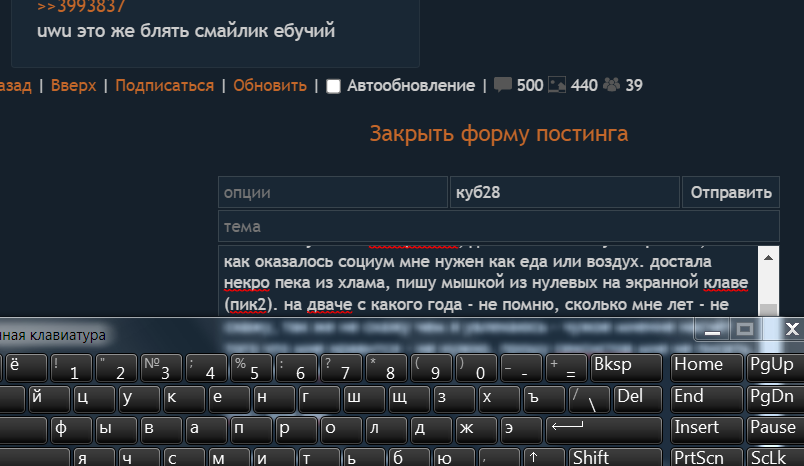Click the тема subject field
Viewport: 804px width, 466px height.
click(x=498, y=226)
